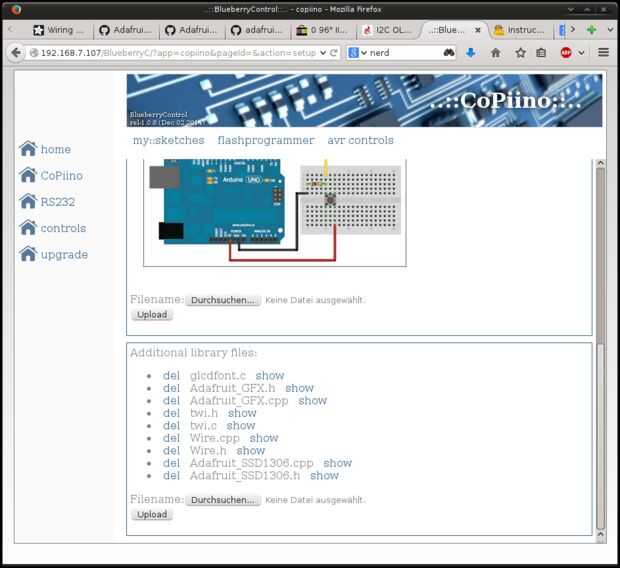This screenshot has width=620, height=568.
Task: Delete Adafruit_GFX.h library file
Action: click(171, 388)
